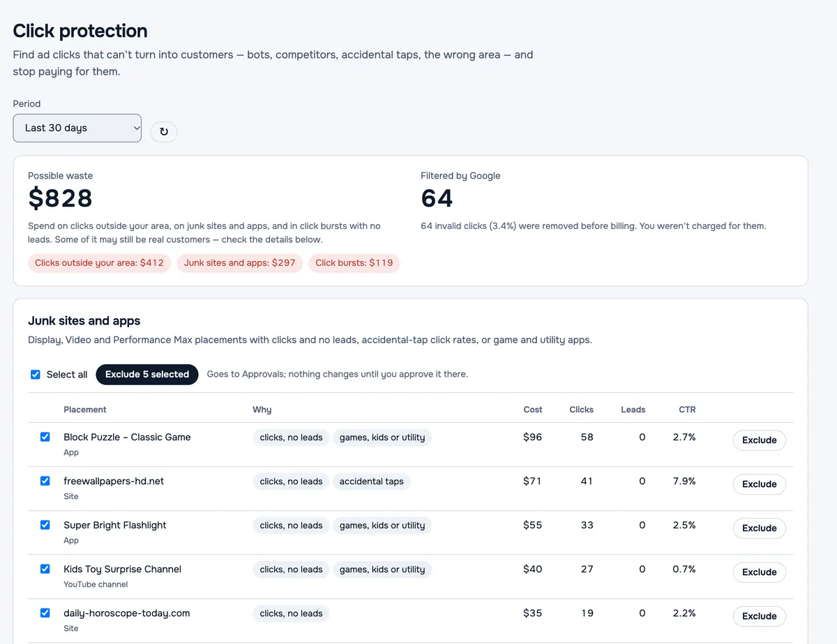This screenshot has height=644, width=837.
Task: Click the Leads column header
Action: pos(633,410)
